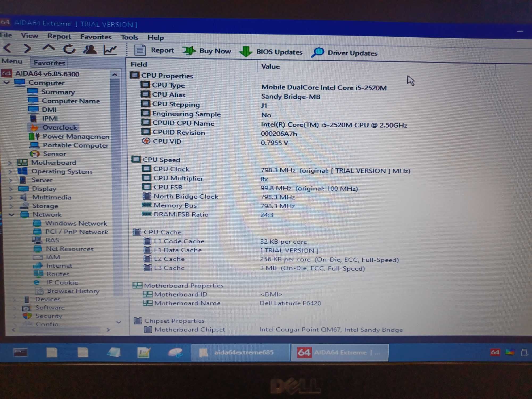
Task: Click the tree scrollbar down arrow
Action: (x=119, y=322)
